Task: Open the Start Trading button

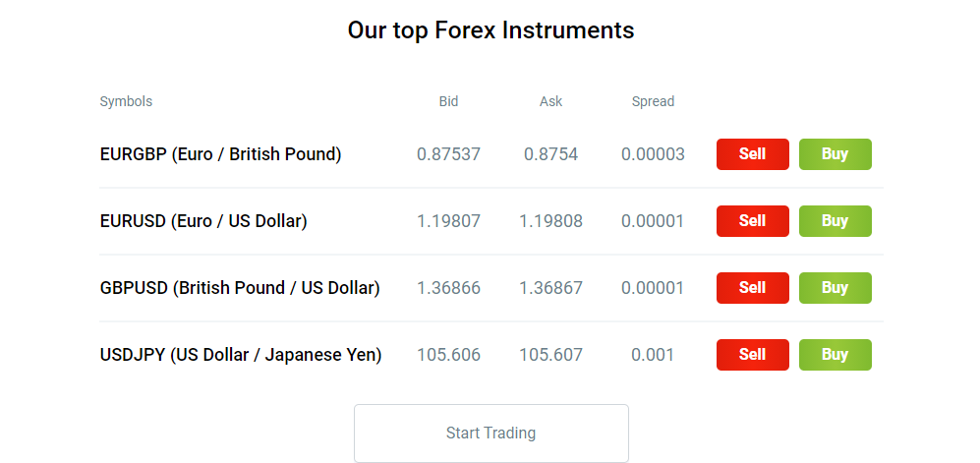Action: point(491,433)
